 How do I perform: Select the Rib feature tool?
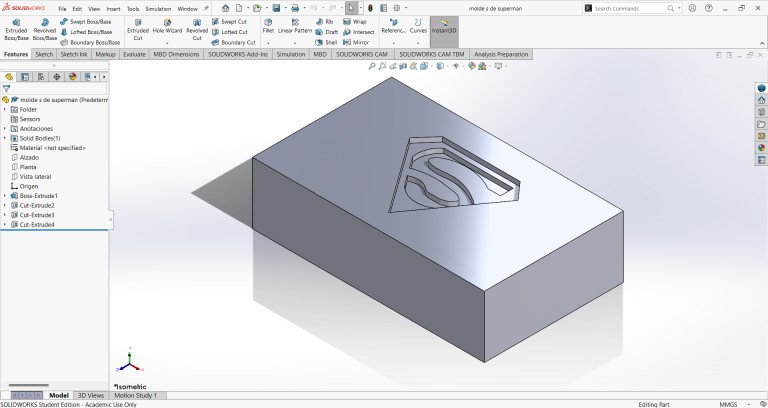[x=325, y=22]
